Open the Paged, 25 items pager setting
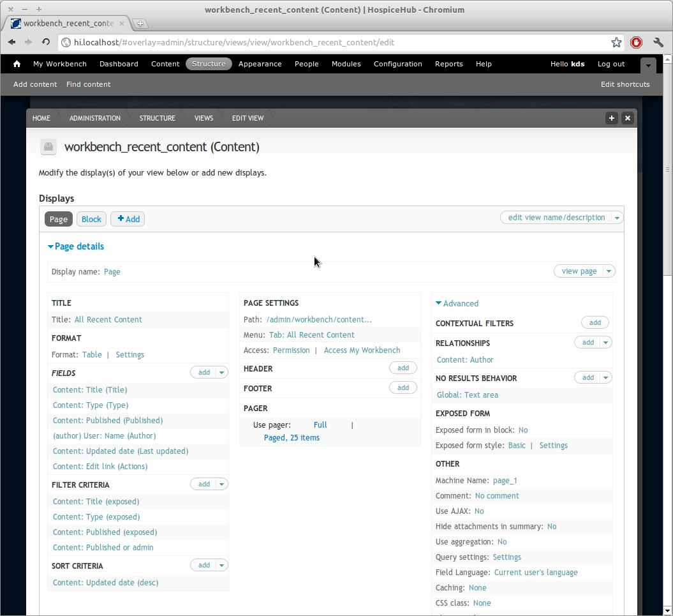This screenshot has width=673, height=616. point(292,438)
